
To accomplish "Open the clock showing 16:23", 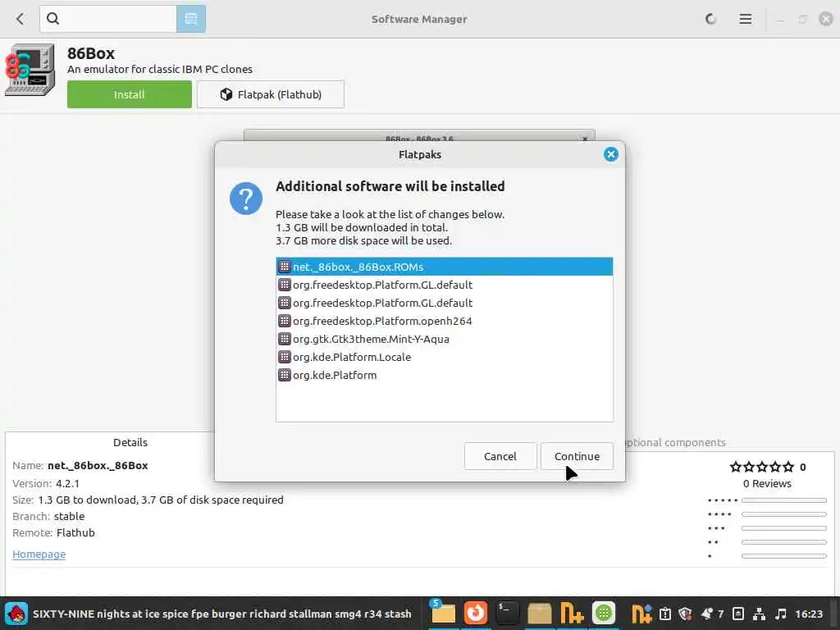I will tap(808, 614).
